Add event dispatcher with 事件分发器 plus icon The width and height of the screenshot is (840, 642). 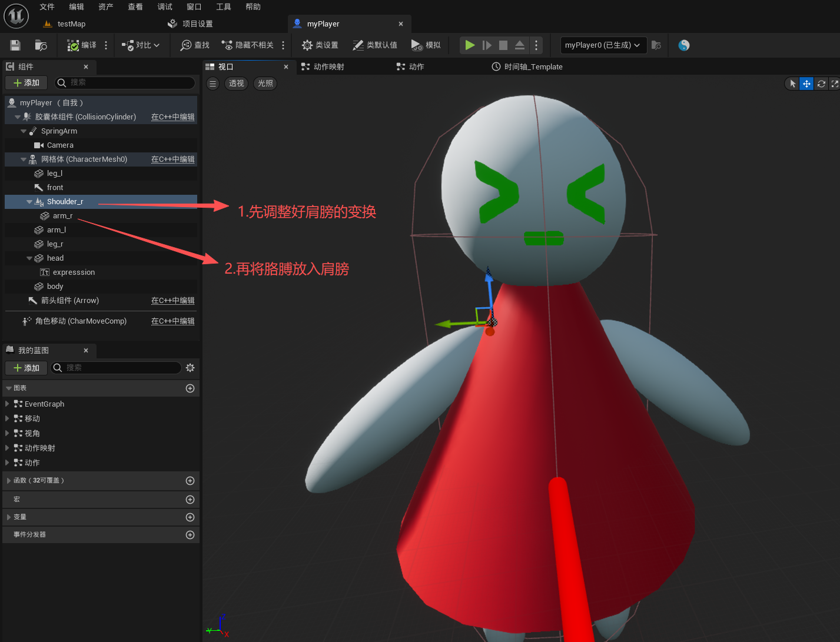[190, 535]
